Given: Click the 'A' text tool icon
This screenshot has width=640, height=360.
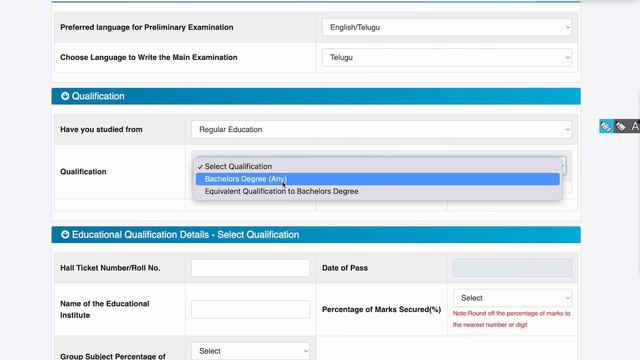Looking at the screenshot, I should pyautogui.click(x=634, y=127).
